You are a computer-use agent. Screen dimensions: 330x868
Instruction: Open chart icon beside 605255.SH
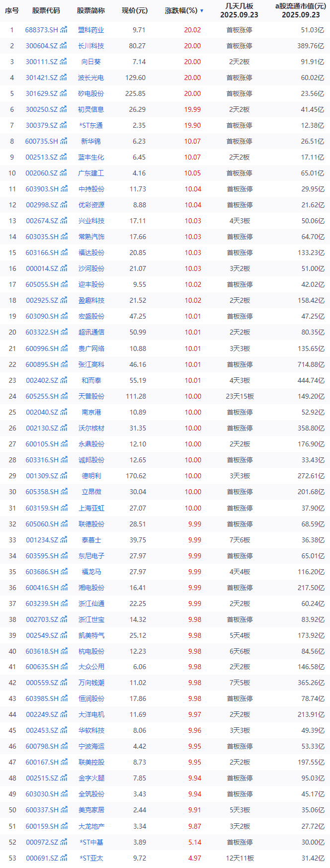(x=64, y=396)
